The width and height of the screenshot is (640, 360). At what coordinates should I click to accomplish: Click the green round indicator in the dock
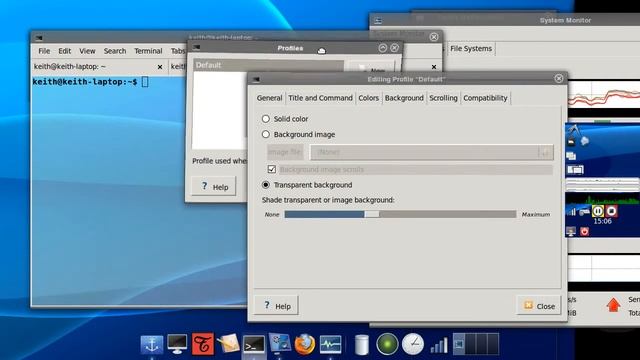[387, 344]
